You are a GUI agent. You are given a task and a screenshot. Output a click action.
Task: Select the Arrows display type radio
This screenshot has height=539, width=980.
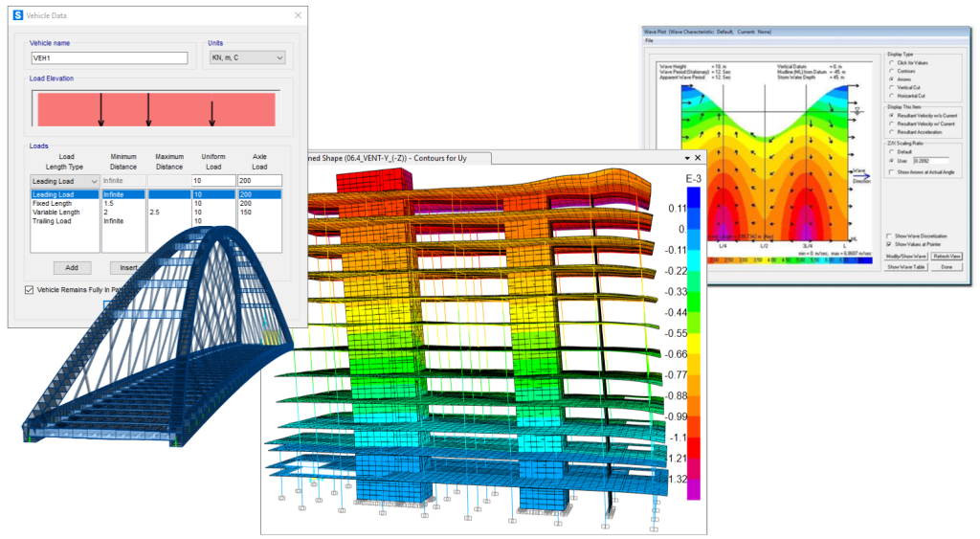pos(891,79)
